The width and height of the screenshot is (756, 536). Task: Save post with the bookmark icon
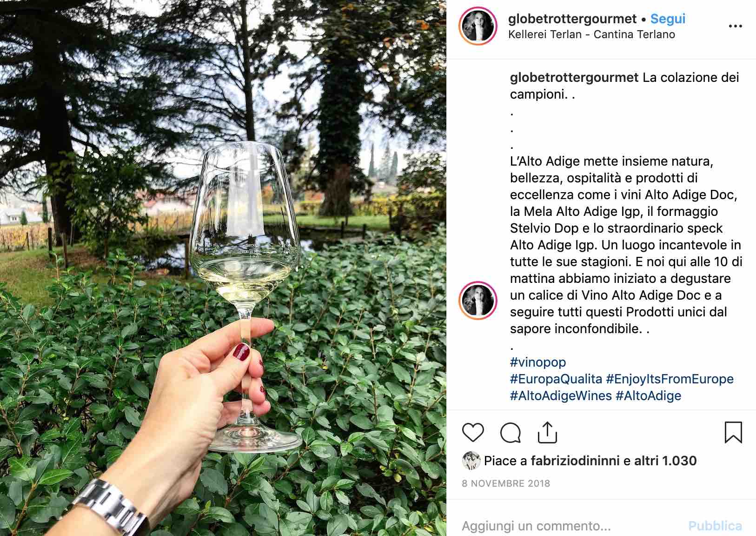[733, 432]
